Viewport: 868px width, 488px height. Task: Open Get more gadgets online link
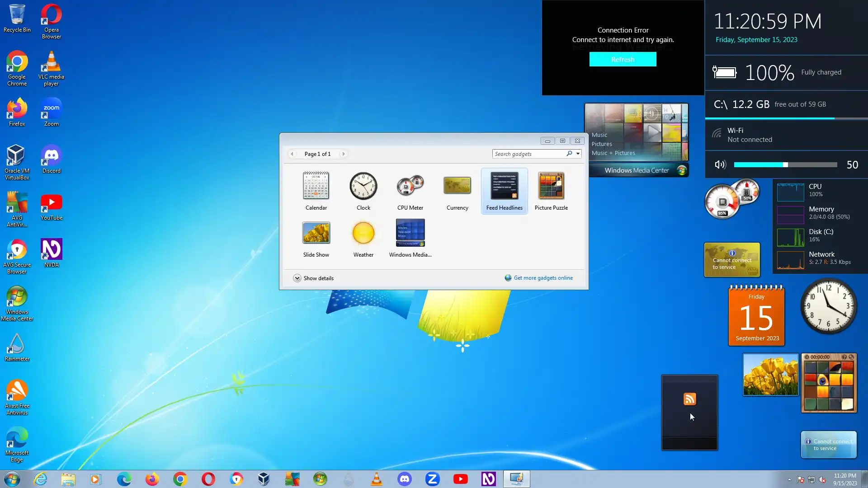pos(543,278)
